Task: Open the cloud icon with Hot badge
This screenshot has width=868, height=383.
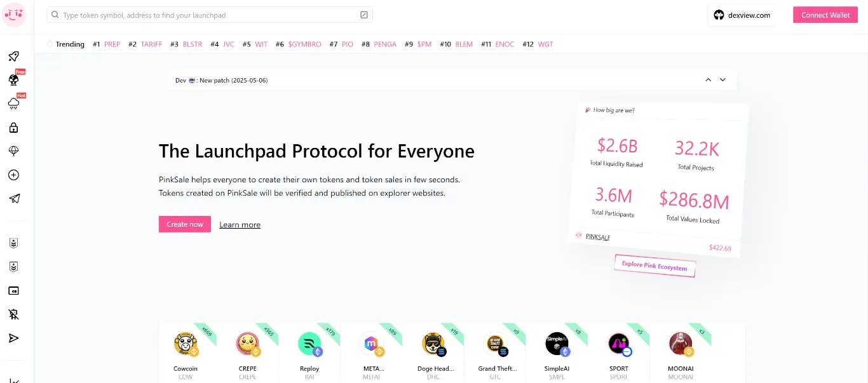Action: [13, 103]
